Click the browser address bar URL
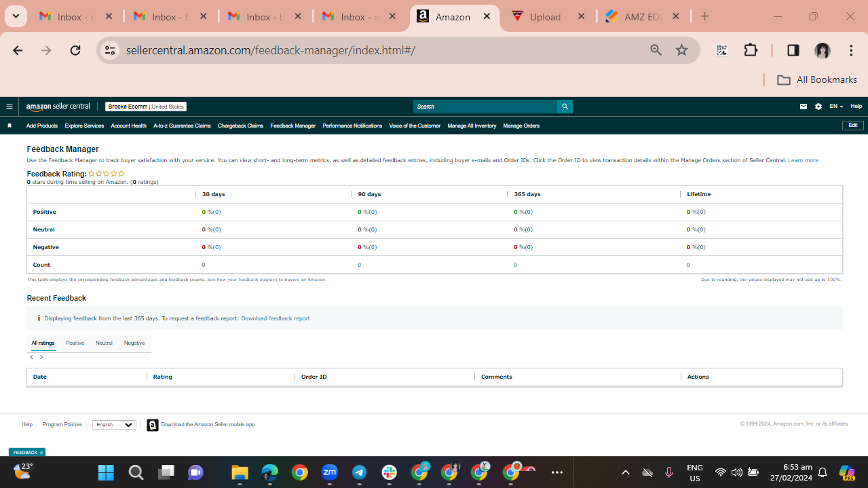868x488 pixels. [x=270, y=50]
